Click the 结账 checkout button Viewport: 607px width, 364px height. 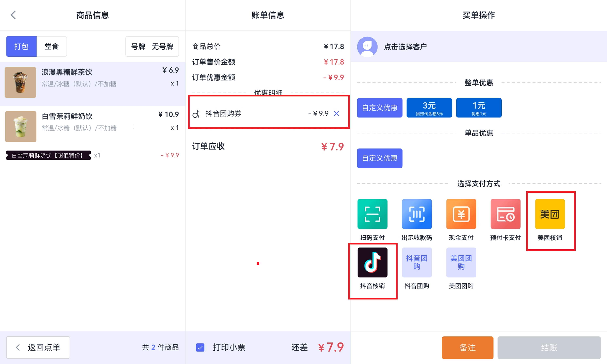[x=549, y=348]
